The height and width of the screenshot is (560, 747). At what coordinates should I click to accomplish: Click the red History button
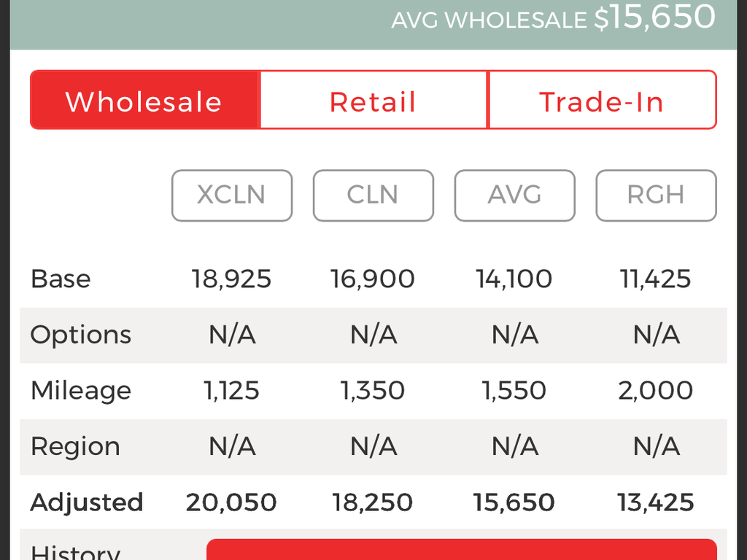tap(461, 550)
